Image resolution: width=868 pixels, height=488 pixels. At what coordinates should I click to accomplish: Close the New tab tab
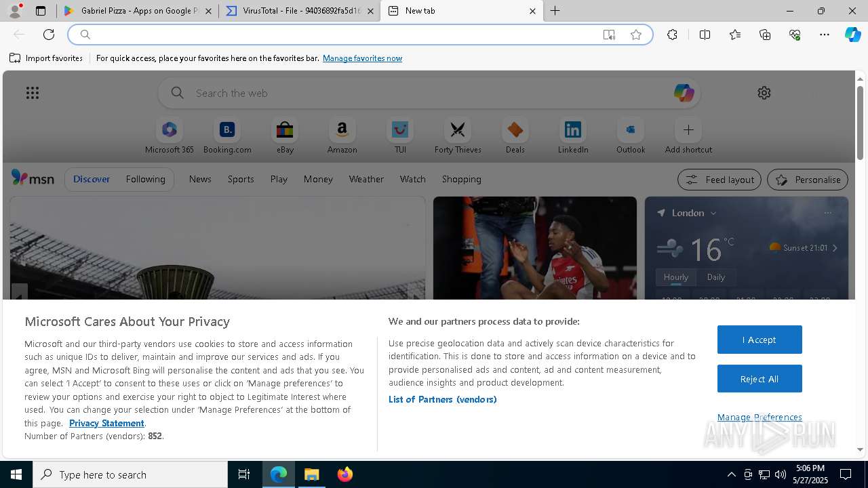click(x=532, y=11)
